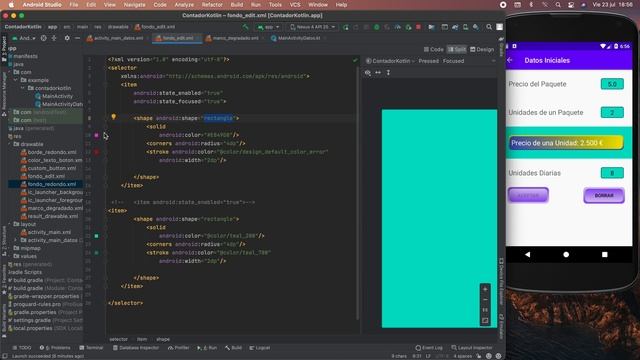Click the back arrow in Datos Iniciales app bar

click(x=510, y=60)
